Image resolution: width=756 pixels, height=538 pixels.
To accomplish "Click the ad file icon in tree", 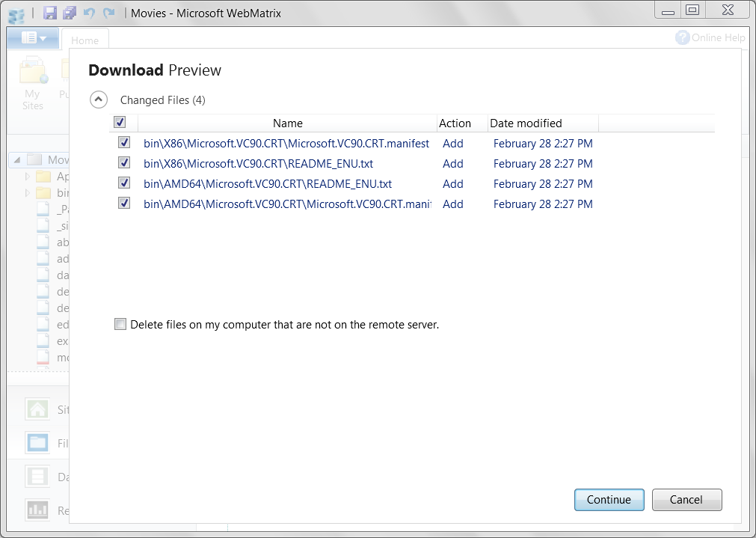I will tap(43, 257).
